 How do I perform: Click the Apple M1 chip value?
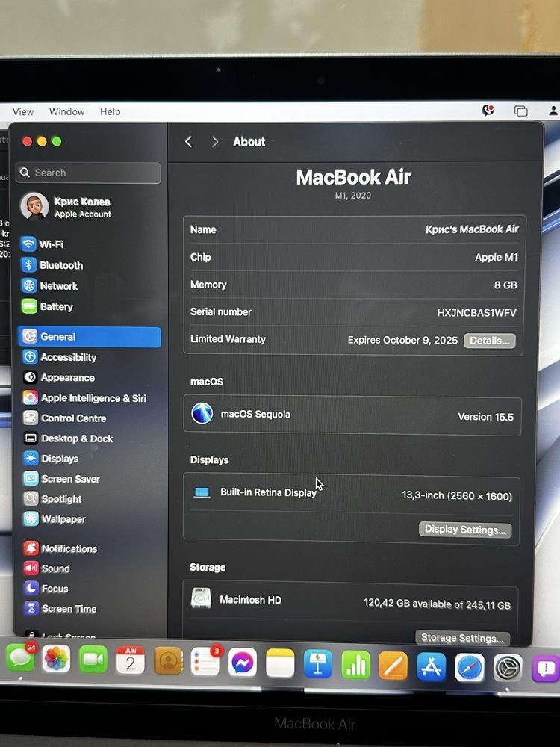(x=497, y=257)
